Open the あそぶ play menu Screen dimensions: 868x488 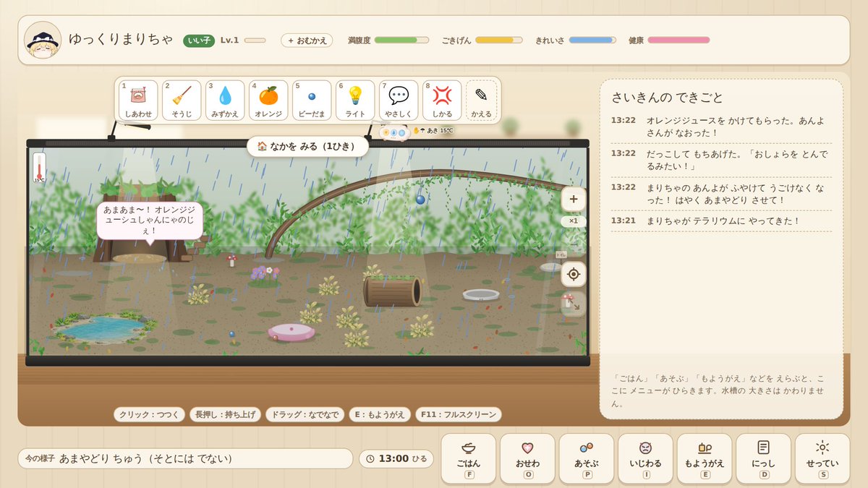pos(587,458)
